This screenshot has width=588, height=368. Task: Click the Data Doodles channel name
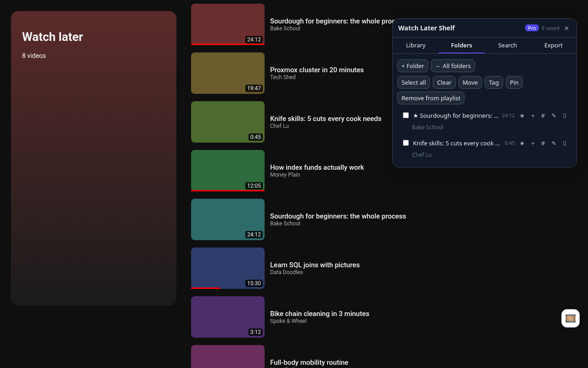point(286,272)
